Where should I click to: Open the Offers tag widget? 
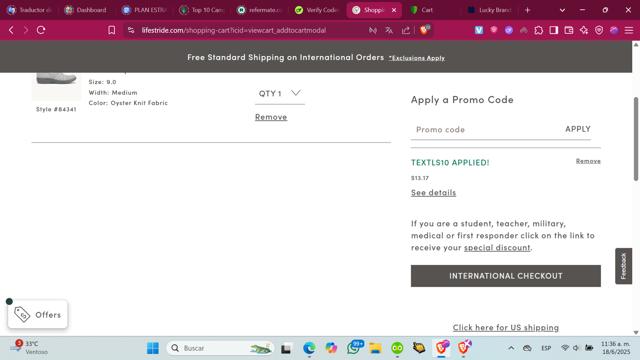pos(38,314)
